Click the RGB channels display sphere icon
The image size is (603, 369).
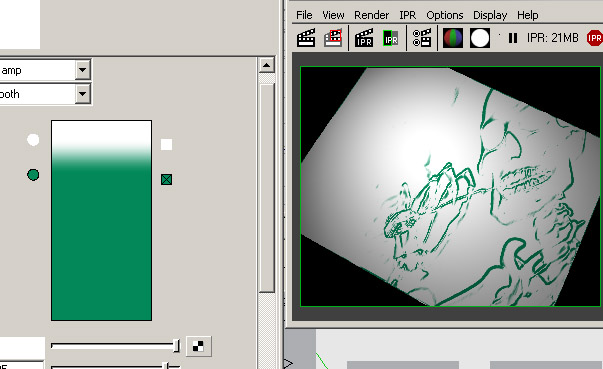click(x=453, y=38)
